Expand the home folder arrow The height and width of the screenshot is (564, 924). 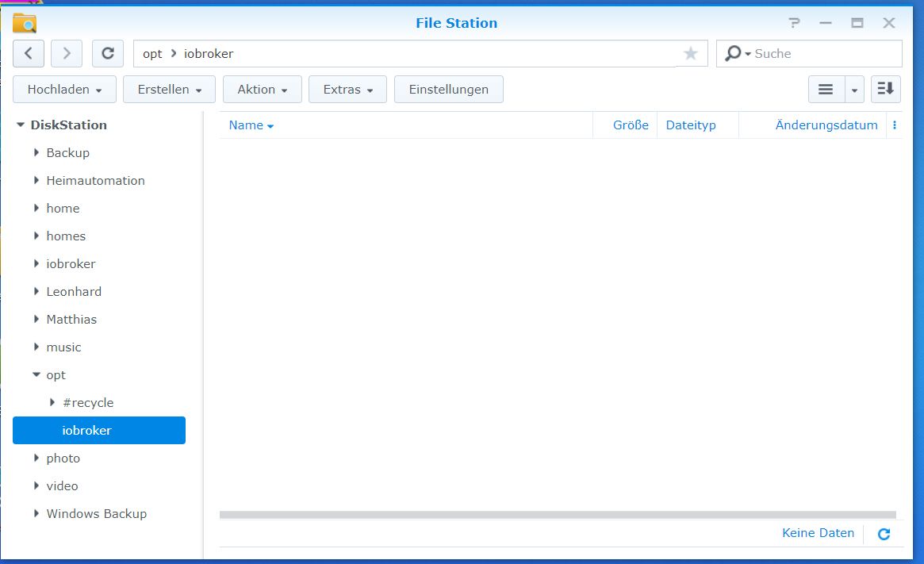(x=36, y=208)
